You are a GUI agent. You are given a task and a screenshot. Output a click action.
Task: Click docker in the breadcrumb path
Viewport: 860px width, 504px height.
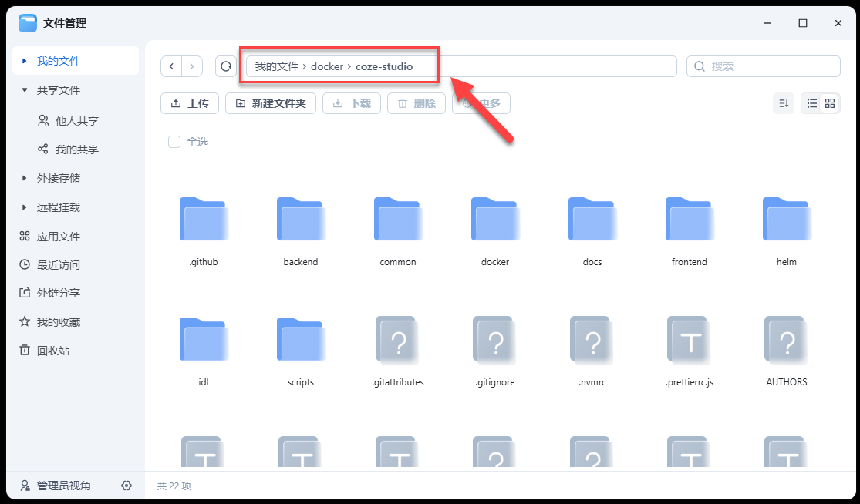coord(328,66)
